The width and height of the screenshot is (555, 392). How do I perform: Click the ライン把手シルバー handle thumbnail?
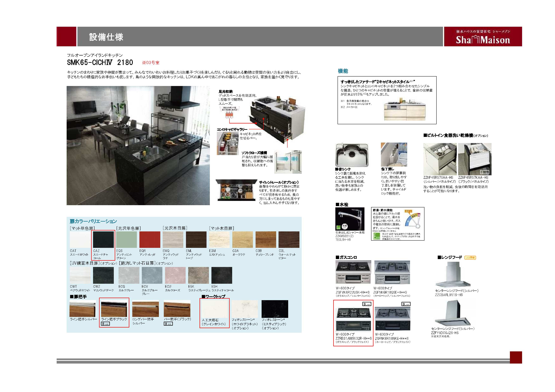82,309
